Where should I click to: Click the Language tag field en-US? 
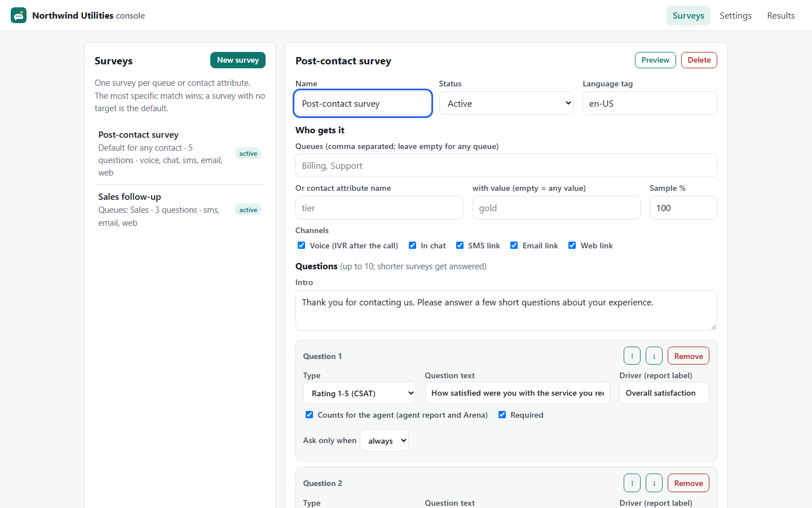(650, 103)
